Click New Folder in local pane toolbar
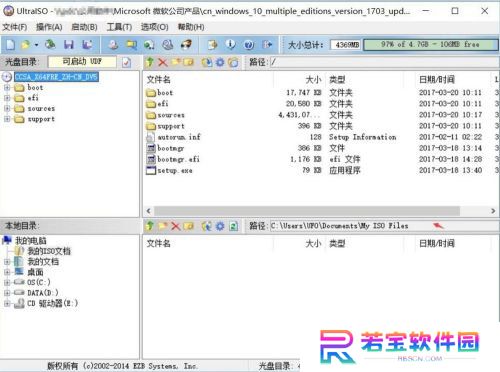The height and width of the screenshot is (372, 500). (x=163, y=226)
